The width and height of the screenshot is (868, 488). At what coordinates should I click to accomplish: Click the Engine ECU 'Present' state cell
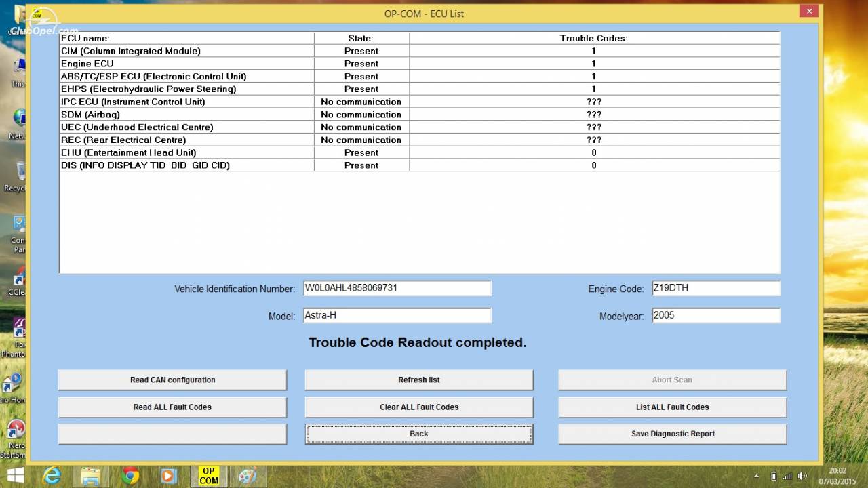tap(361, 64)
